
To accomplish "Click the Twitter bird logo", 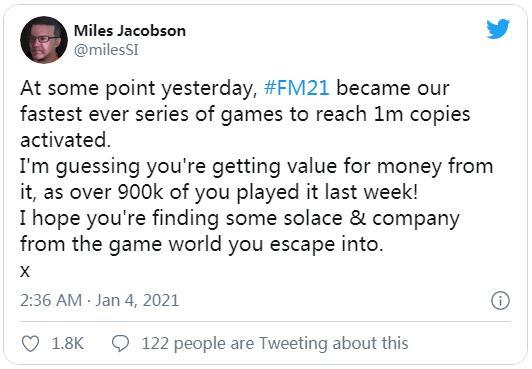I will pos(498,29).
